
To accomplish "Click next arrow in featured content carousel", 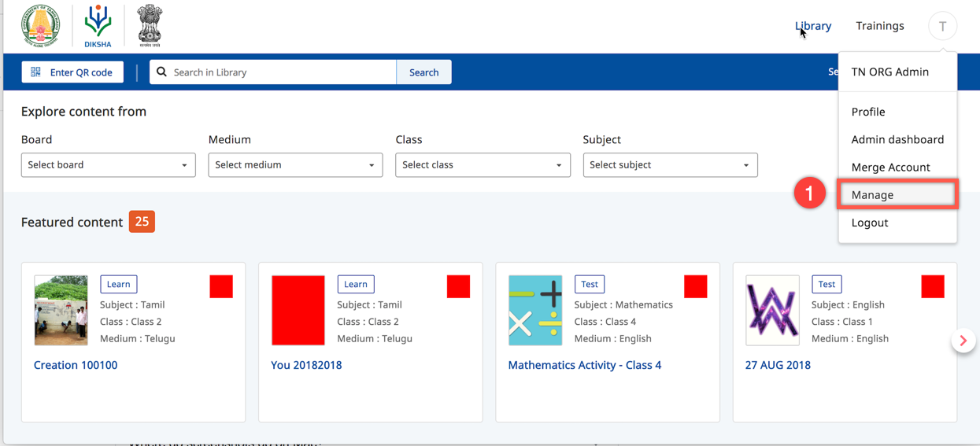I will click(963, 341).
